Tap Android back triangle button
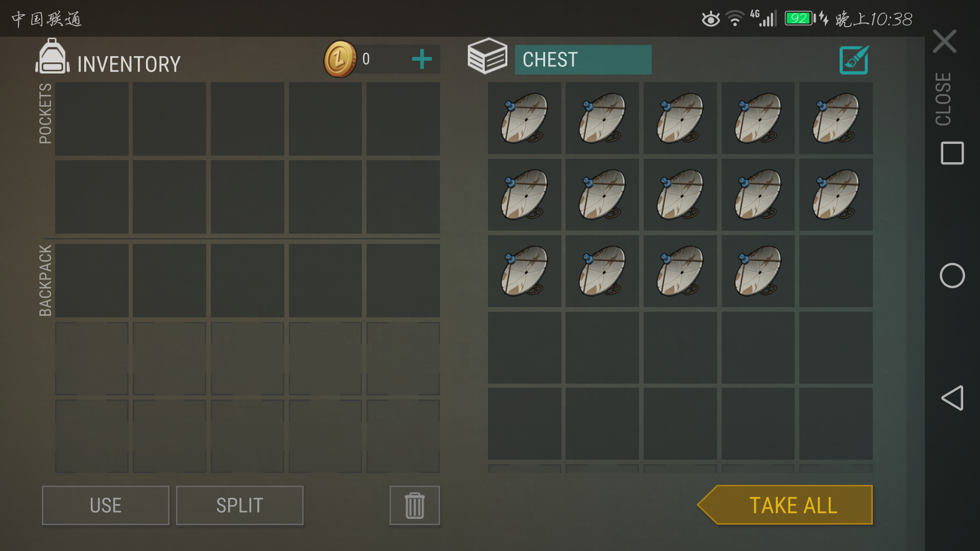Image resolution: width=980 pixels, height=551 pixels. (952, 398)
